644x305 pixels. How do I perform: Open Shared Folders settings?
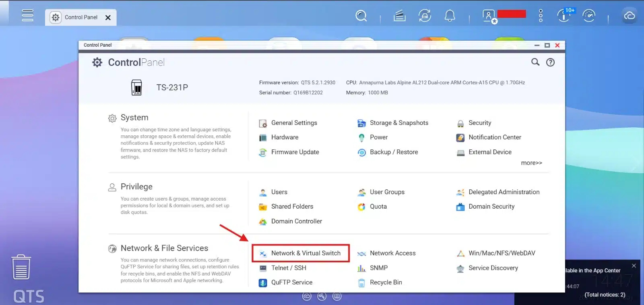[292, 206]
